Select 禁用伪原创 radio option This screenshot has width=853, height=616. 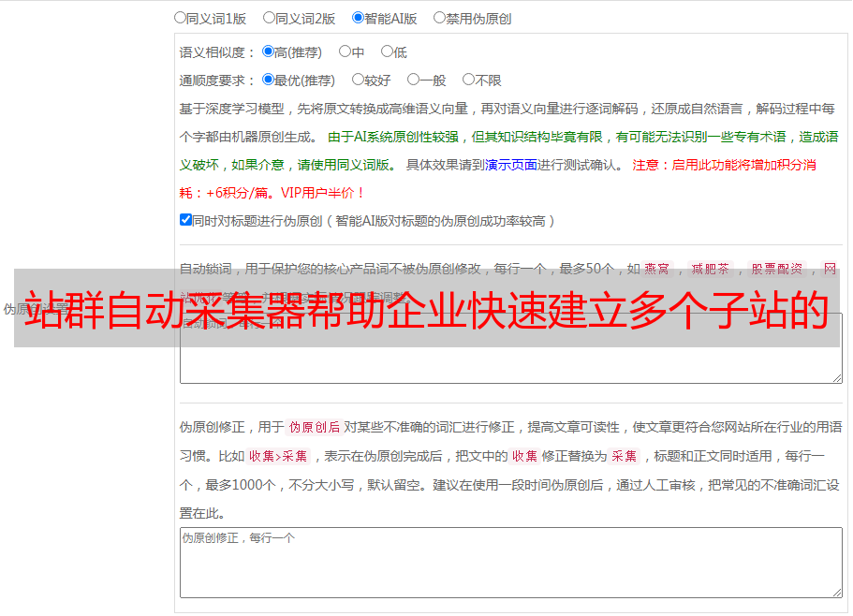439,18
